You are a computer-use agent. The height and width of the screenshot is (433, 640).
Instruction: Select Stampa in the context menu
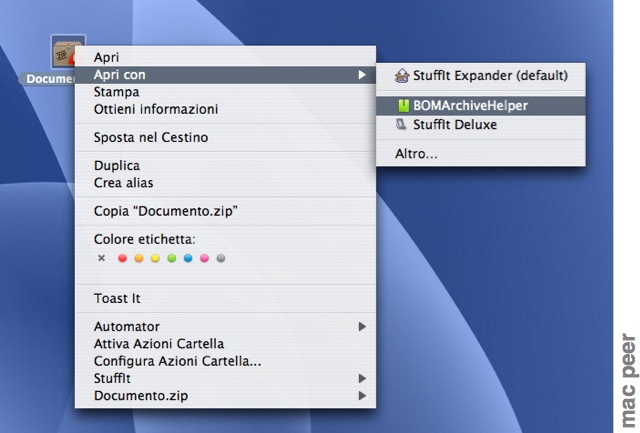(x=225, y=92)
